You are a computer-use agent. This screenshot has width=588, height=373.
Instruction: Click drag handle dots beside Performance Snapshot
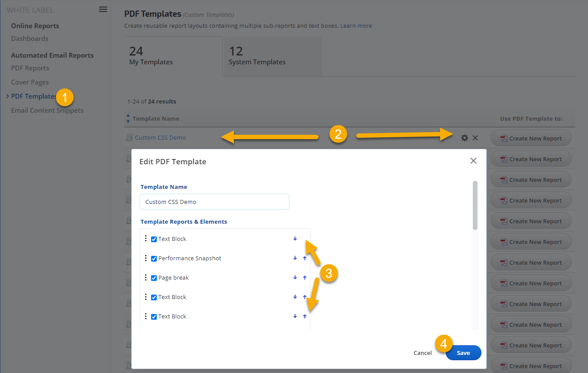tap(146, 258)
